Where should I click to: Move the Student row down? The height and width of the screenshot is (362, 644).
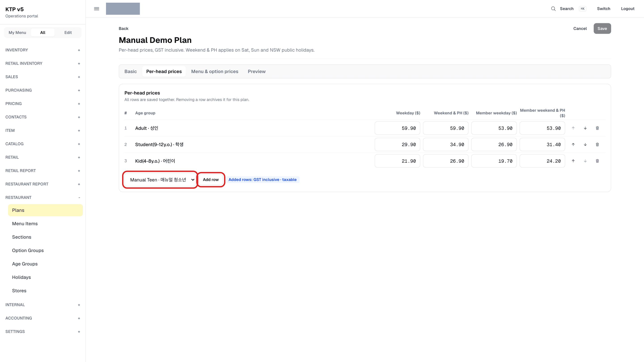(585, 144)
